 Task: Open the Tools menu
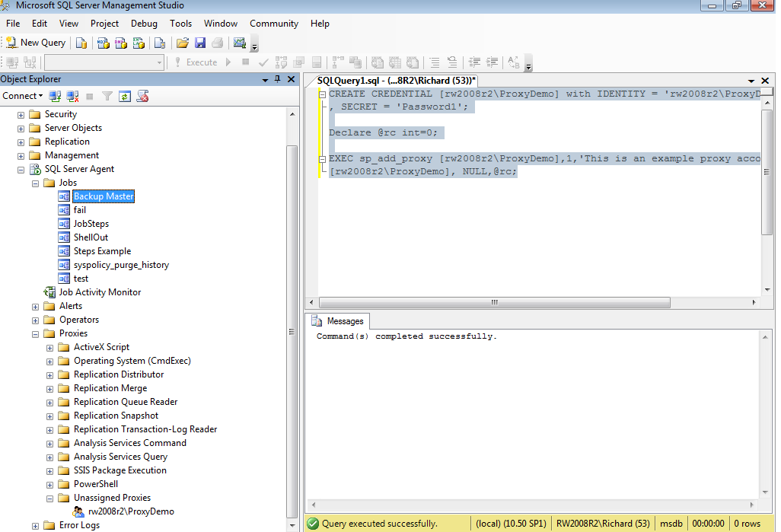tap(180, 24)
